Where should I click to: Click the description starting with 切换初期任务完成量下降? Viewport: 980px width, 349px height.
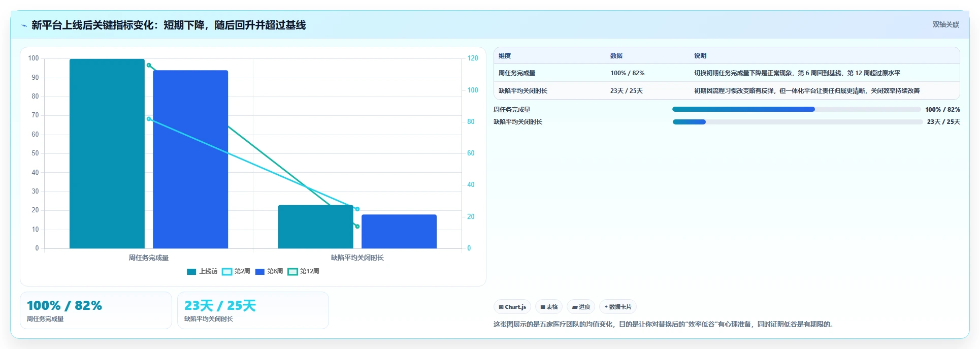797,73
